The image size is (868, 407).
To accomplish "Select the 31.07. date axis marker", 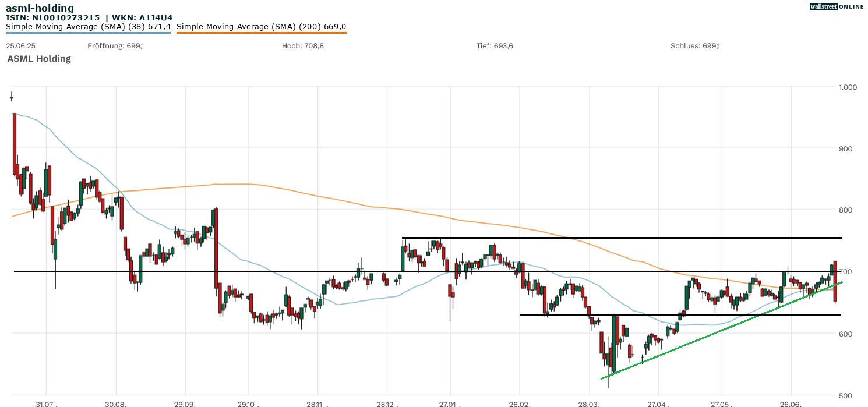I will (45, 403).
